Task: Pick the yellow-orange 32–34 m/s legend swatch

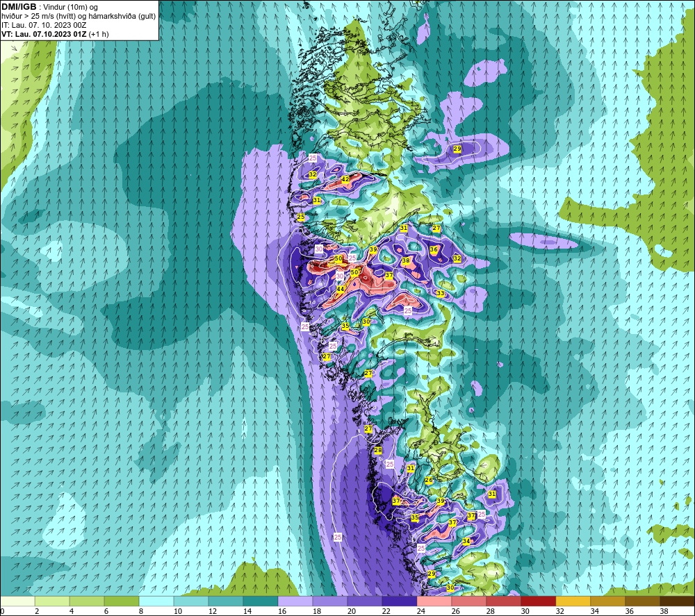Action: click(573, 601)
